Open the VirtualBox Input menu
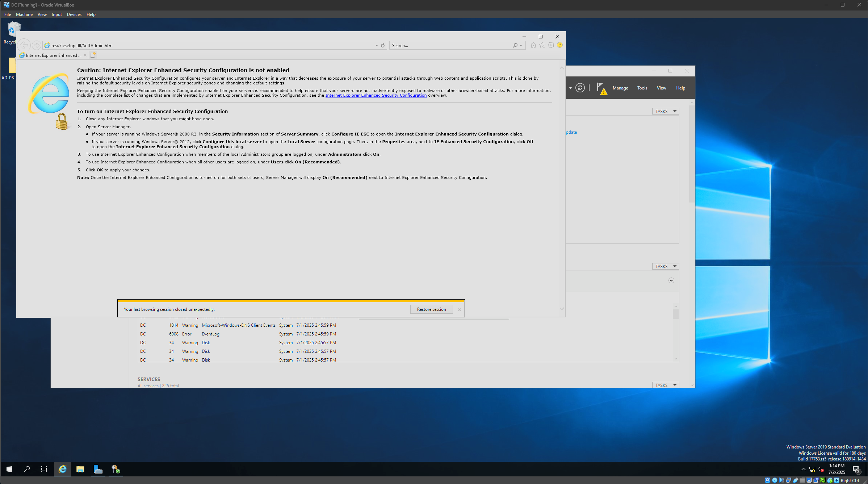The width and height of the screenshot is (868, 484). click(57, 14)
